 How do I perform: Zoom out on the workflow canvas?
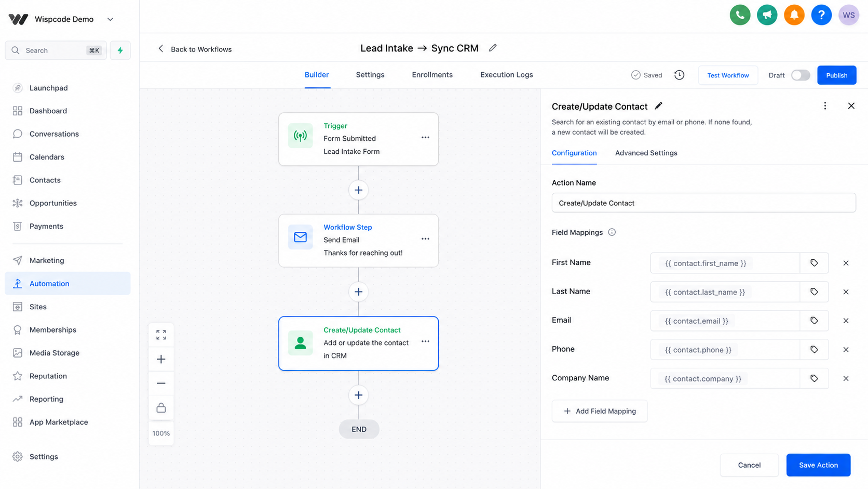tap(161, 384)
